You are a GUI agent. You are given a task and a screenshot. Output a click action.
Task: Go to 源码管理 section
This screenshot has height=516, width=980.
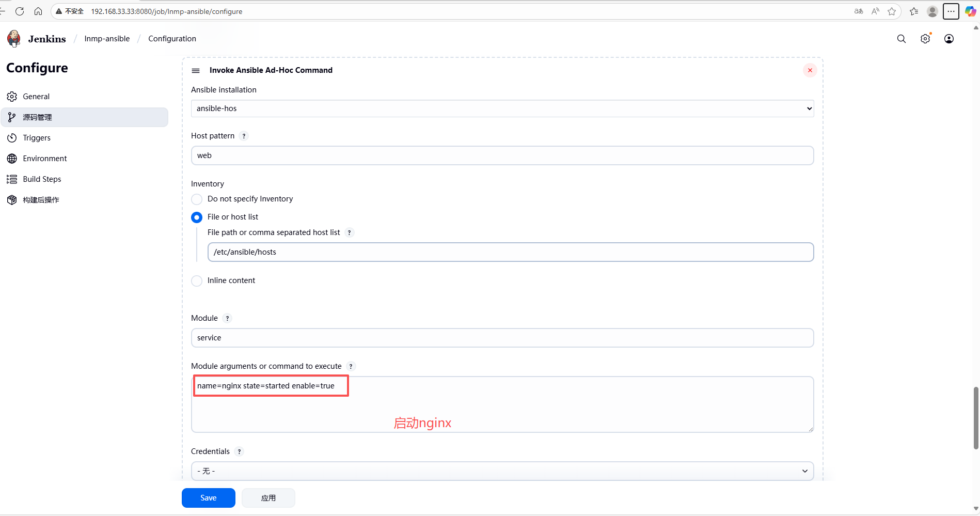(x=85, y=117)
